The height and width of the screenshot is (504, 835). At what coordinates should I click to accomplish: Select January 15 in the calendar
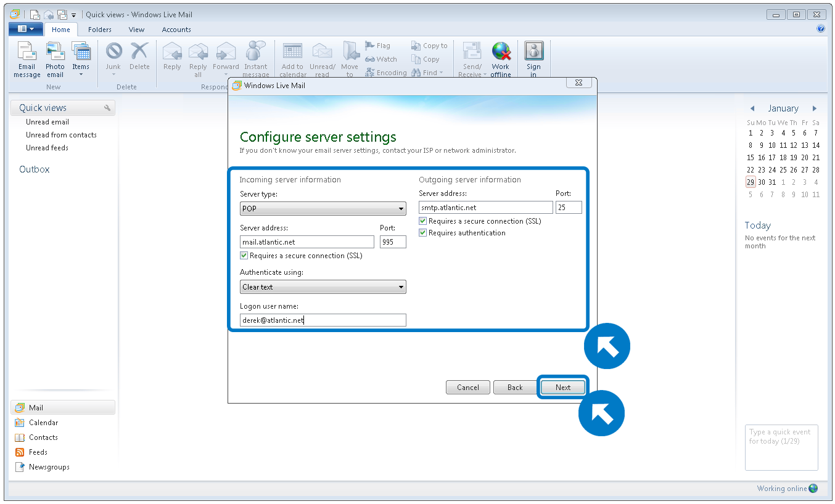point(751,157)
